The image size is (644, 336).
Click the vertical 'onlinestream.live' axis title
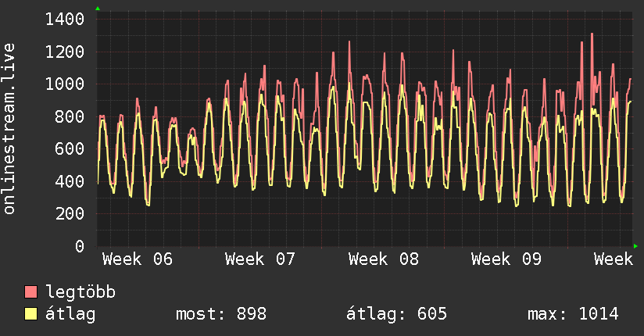click(x=9, y=129)
